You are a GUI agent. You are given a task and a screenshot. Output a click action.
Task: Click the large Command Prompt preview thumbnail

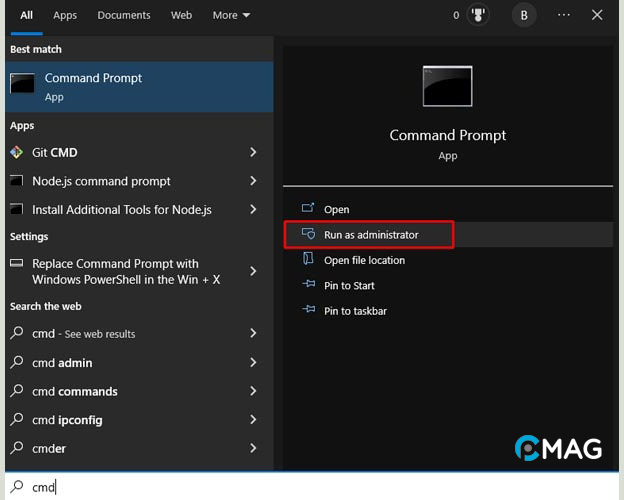(448, 86)
